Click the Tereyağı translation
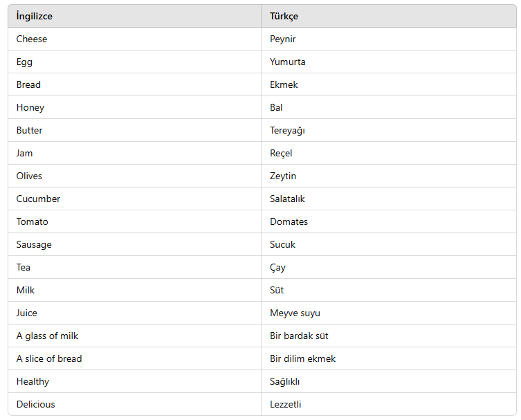The width and height of the screenshot is (521, 420). pyautogui.click(x=287, y=131)
